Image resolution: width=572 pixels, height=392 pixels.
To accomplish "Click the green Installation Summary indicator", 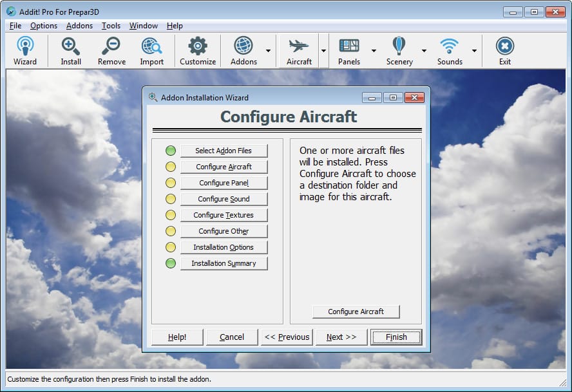I will 171,263.
